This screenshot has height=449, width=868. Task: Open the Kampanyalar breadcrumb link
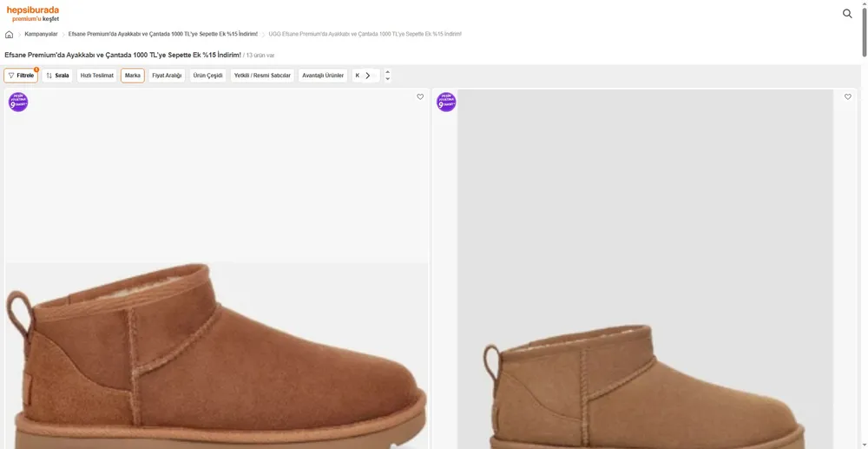tap(41, 35)
